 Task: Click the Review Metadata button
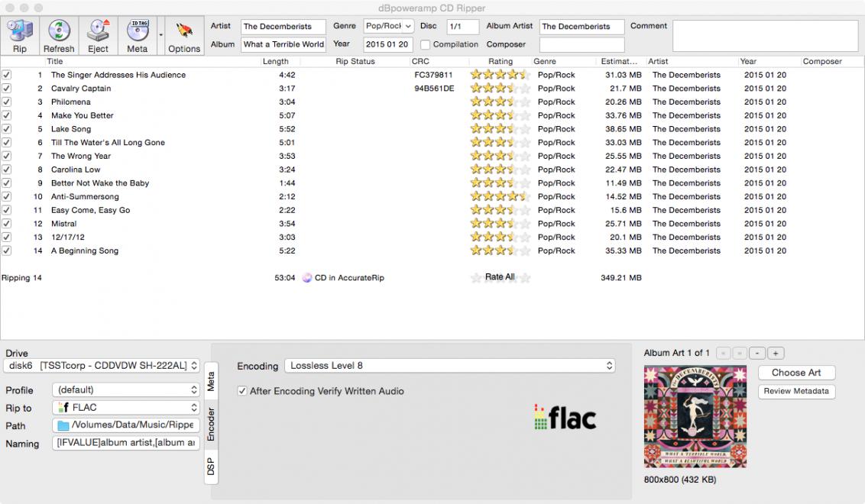(x=796, y=391)
